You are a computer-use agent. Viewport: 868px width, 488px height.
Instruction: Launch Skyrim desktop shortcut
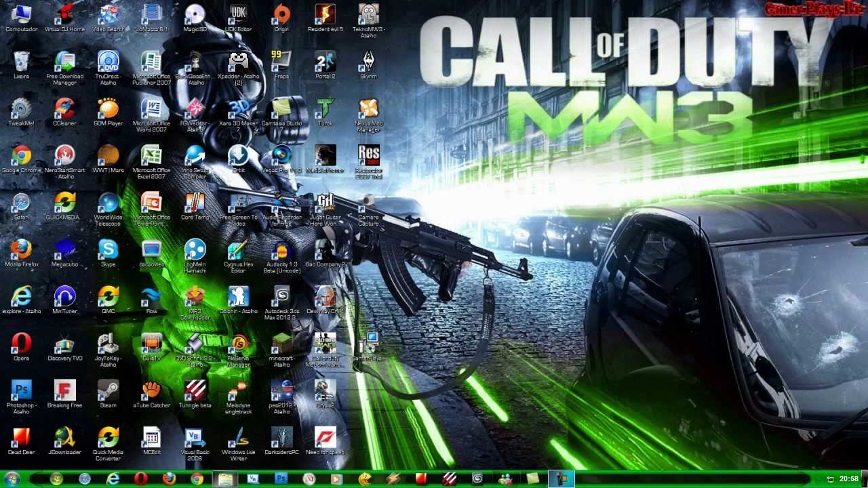[369, 65]
